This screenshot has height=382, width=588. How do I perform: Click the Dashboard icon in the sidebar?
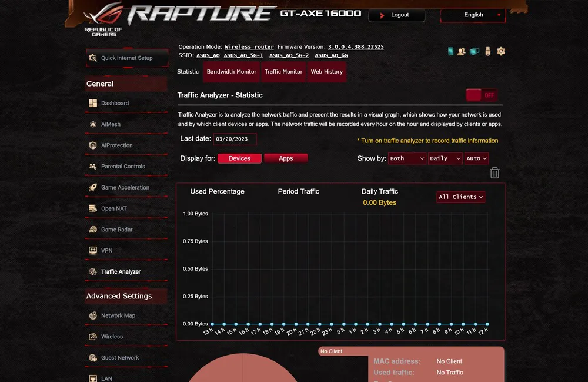[93, 103]
